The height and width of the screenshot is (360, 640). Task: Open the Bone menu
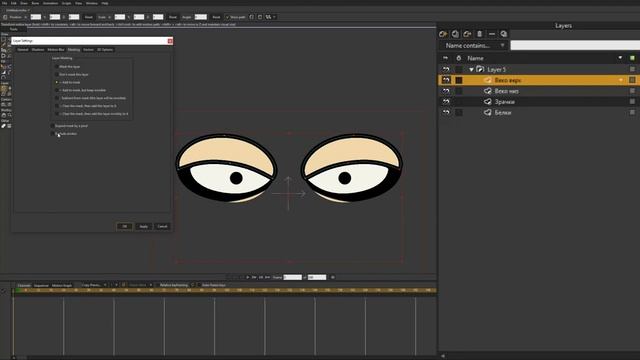click(36, 3)
